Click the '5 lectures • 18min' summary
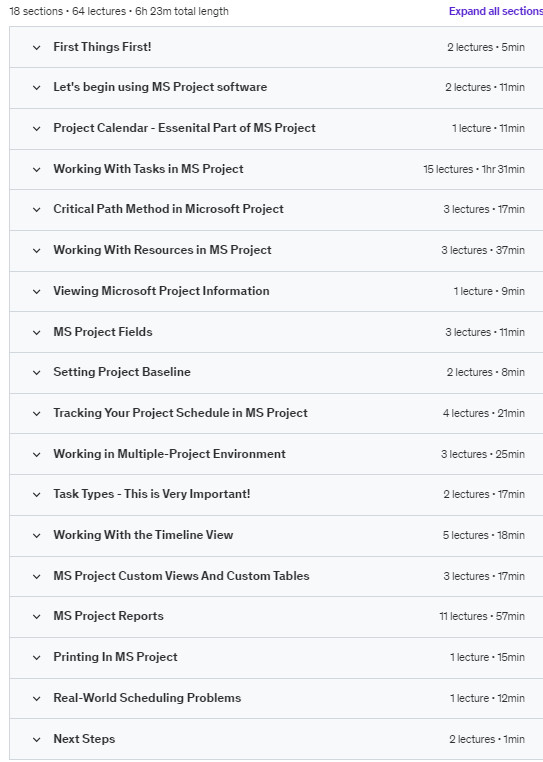 (484, 535)
